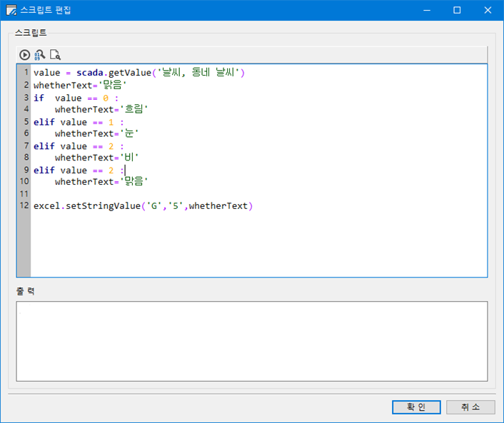This screenshot has height=423, width=504.
Task: Click the document search icon
Action: click(55, 54)
